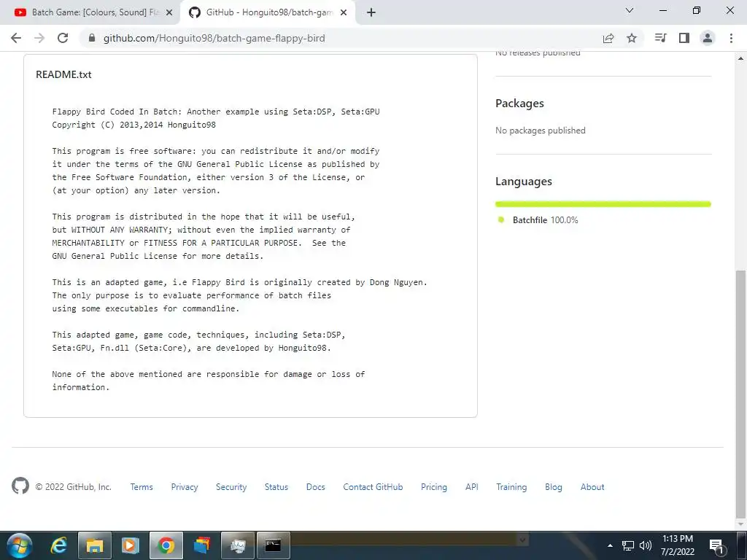The width and height of the screenshot is (747, 560).
Task: Close the GitHub tab
Action: (344, 13)
